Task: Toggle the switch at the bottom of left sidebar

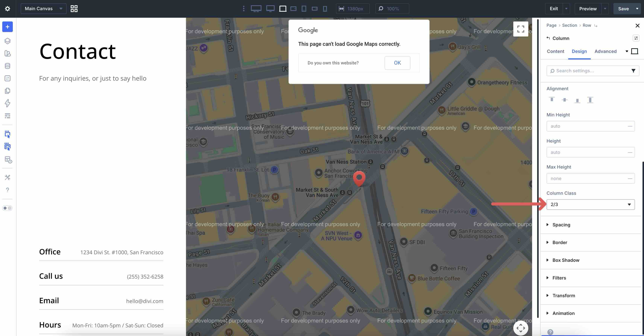Action: (x=7, y=208)
